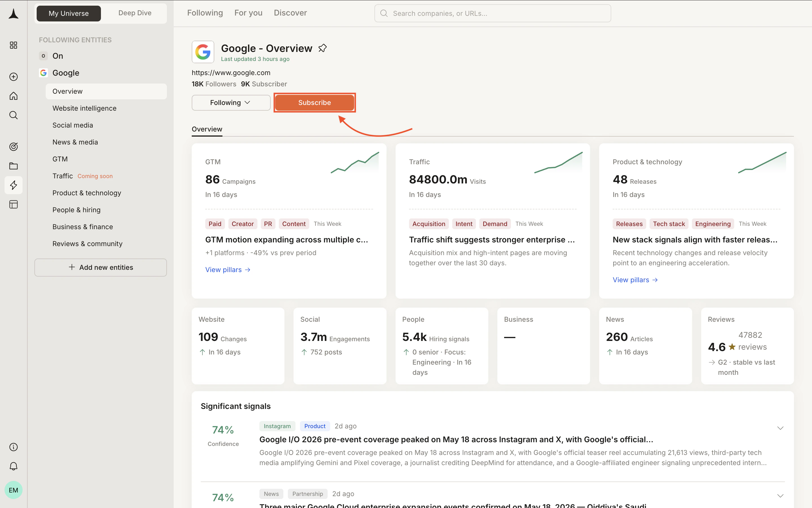Select Overview in the Google entity menu
812x508 pixels.
coord(106,91)
